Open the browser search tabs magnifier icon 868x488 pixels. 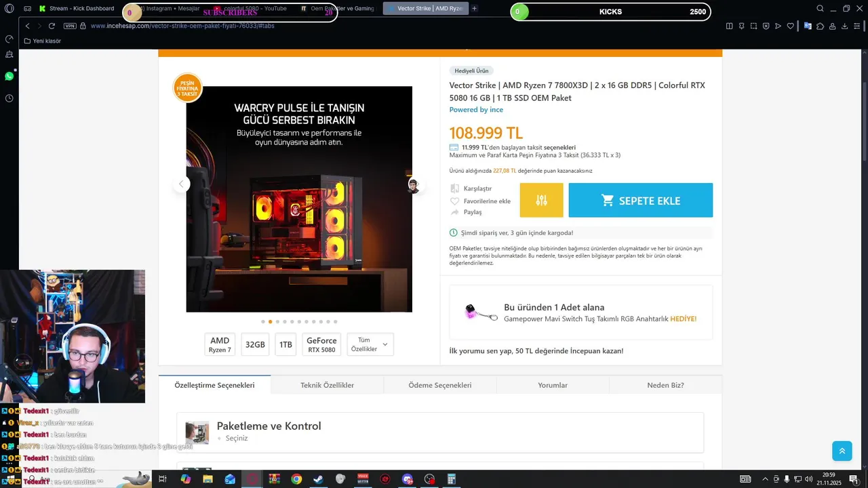click(x=820, y=9)
